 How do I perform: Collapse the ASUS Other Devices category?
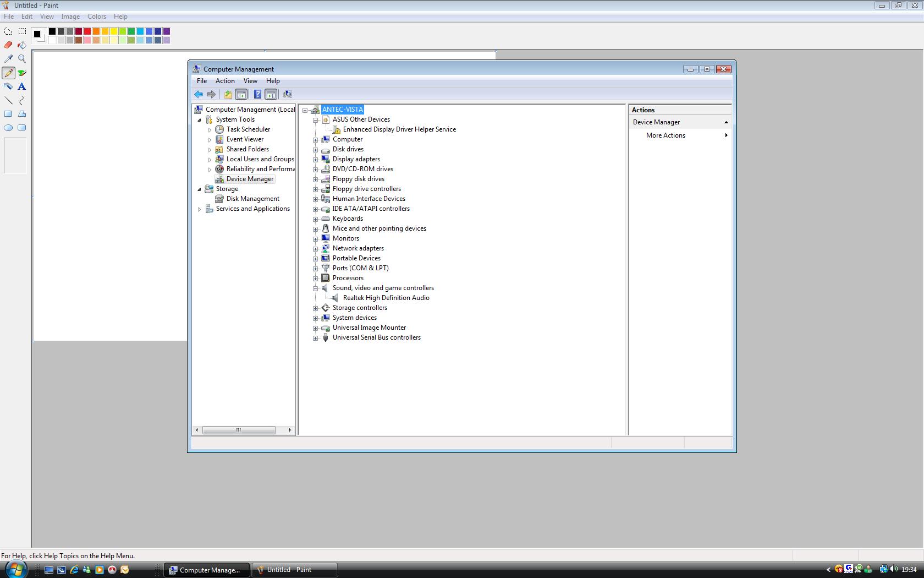click(x=315, y=119)
